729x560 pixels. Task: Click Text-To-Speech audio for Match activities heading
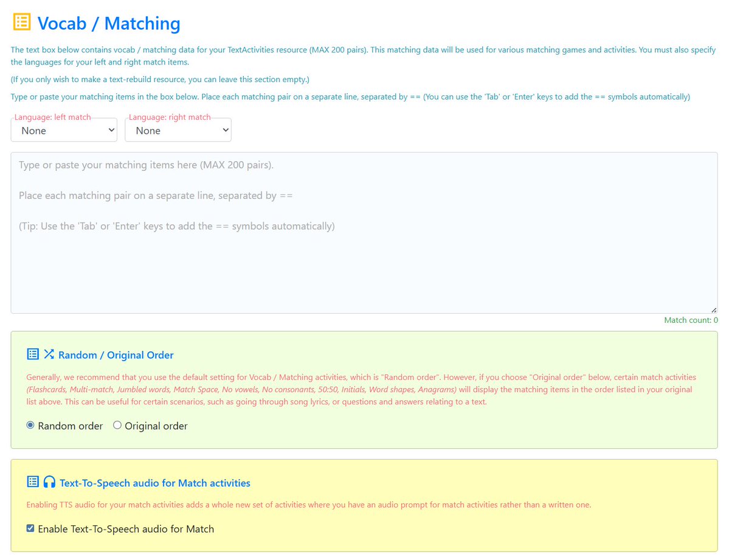tap(155, 483)
